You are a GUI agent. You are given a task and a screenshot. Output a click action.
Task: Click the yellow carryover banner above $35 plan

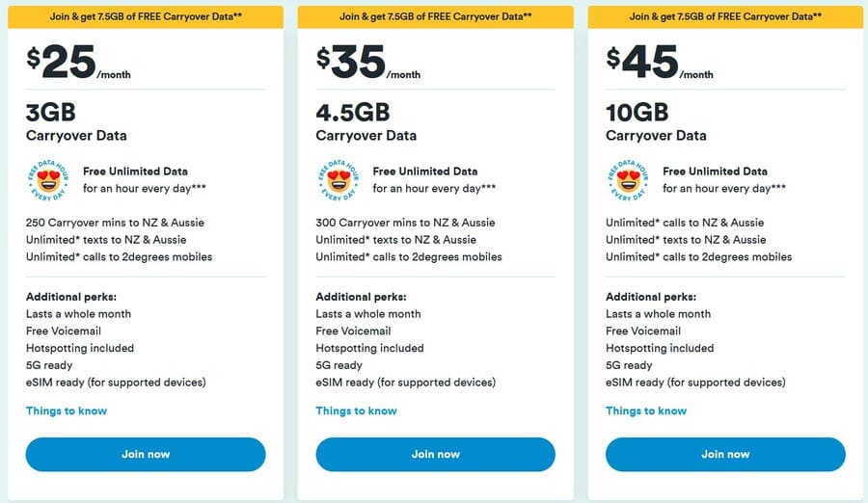tap(435, 16)
